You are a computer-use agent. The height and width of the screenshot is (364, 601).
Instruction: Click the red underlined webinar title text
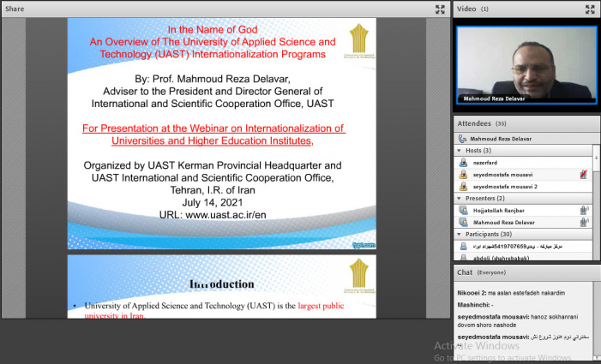(213, 134)
